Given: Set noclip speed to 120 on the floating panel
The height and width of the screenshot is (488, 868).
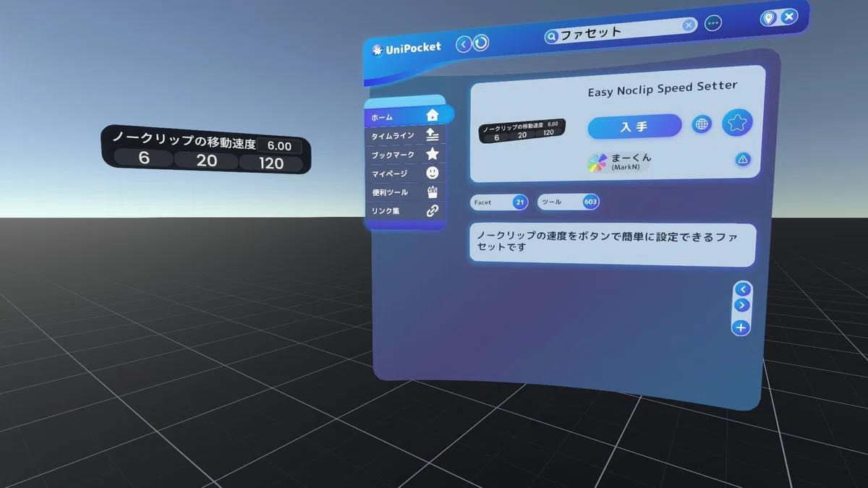Looking at the screenshot, I should pos(271,163).
